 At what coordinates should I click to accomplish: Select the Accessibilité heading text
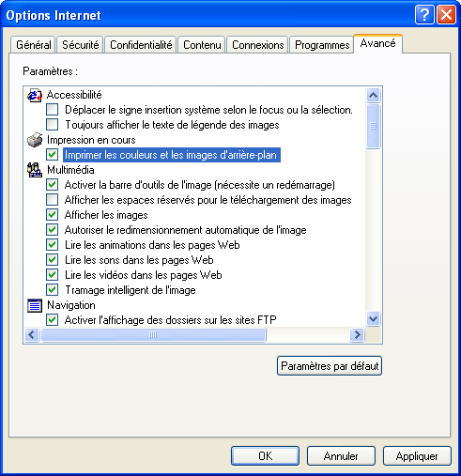click(74, 95)
